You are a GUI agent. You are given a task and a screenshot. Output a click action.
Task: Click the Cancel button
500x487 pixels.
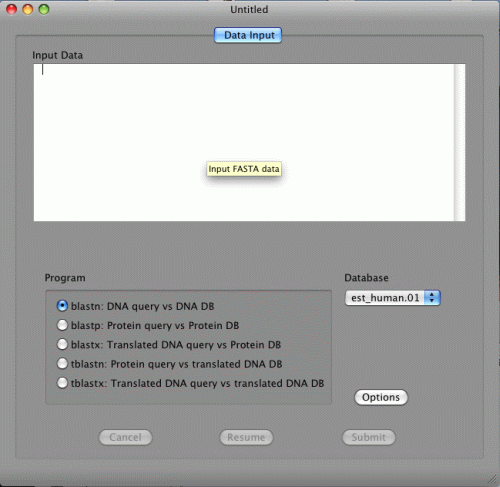coord(125,437)
